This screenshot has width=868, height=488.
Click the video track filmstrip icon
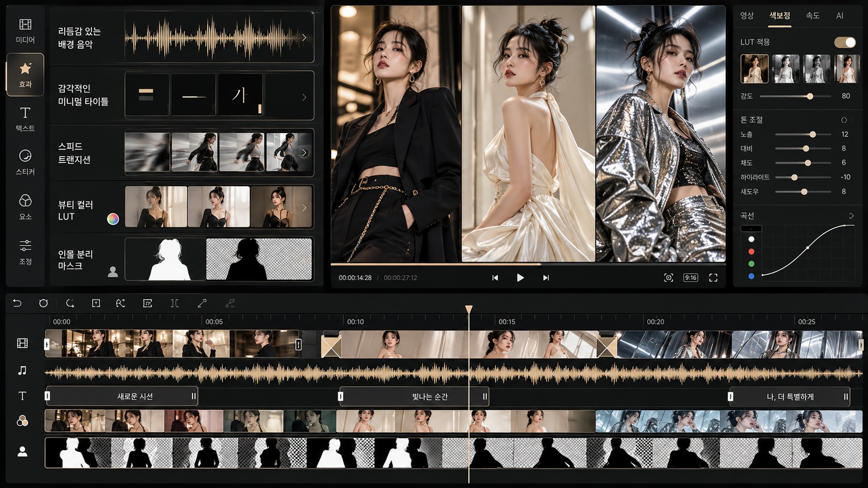[22, 343]
